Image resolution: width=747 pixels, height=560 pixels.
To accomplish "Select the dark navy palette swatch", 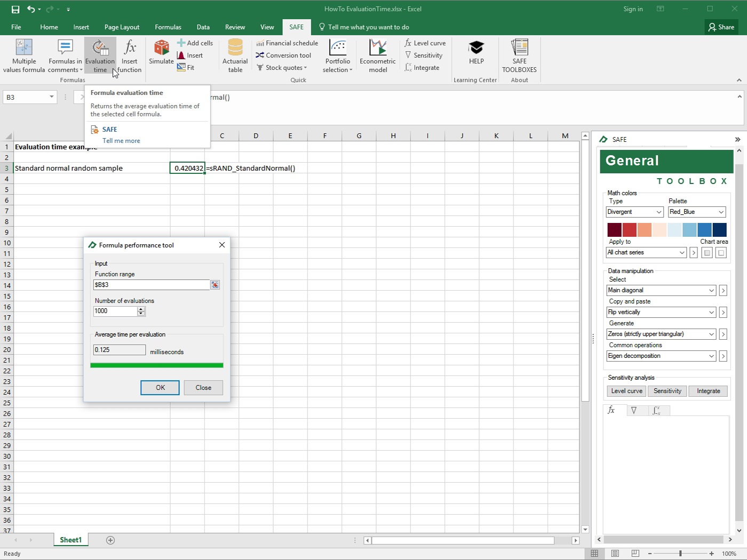I will pos(719,230).
